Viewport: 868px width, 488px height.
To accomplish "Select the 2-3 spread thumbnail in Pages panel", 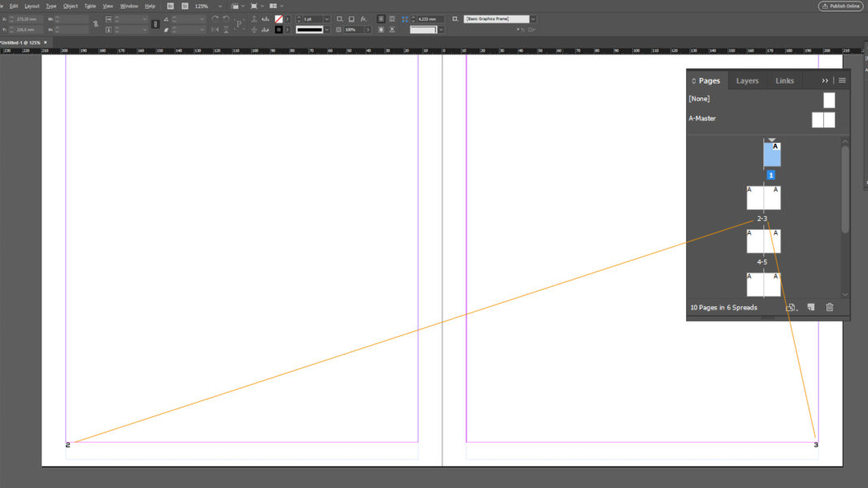I will coord(764,196).
